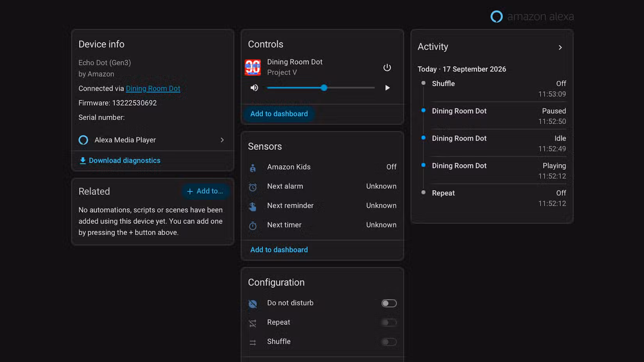Toggle the Repeat switch
Viewport: 644px width, 362px height.
click(389, 322)
